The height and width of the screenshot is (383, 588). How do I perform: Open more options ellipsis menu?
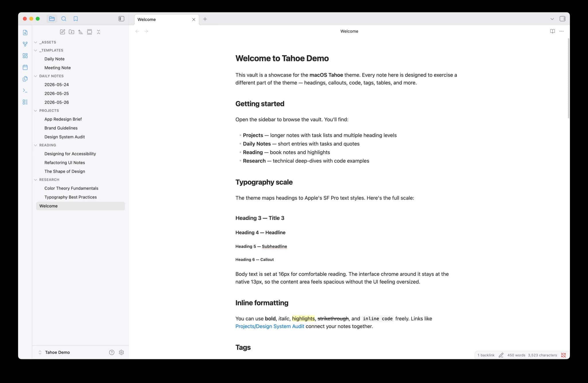(x=562, y=31)
